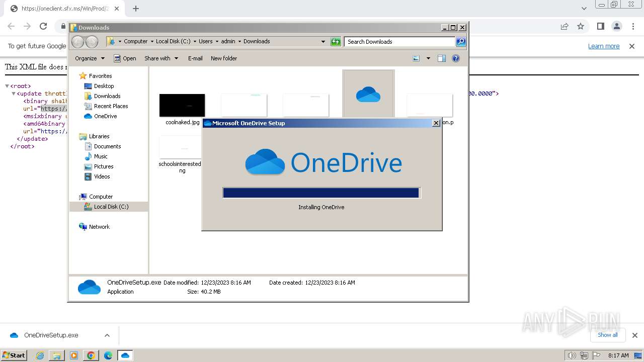
Task: Open Music library
Action: click(96, 156)
